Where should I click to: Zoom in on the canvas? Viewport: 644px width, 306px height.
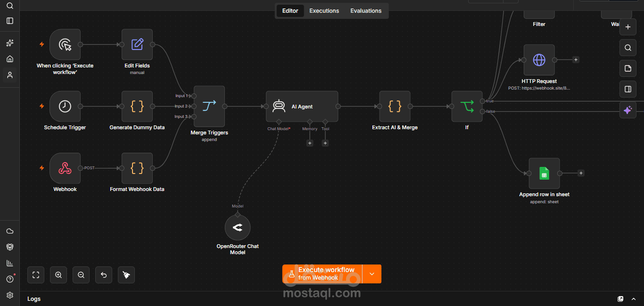point(58,275)
